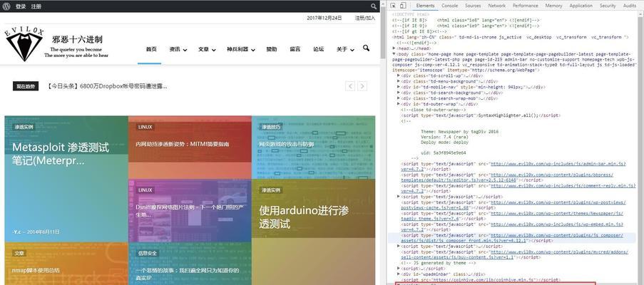The width and height of the screenshot is (644, 285).
Task: Click 登录 in the admin bar
Action: (21, 6)
